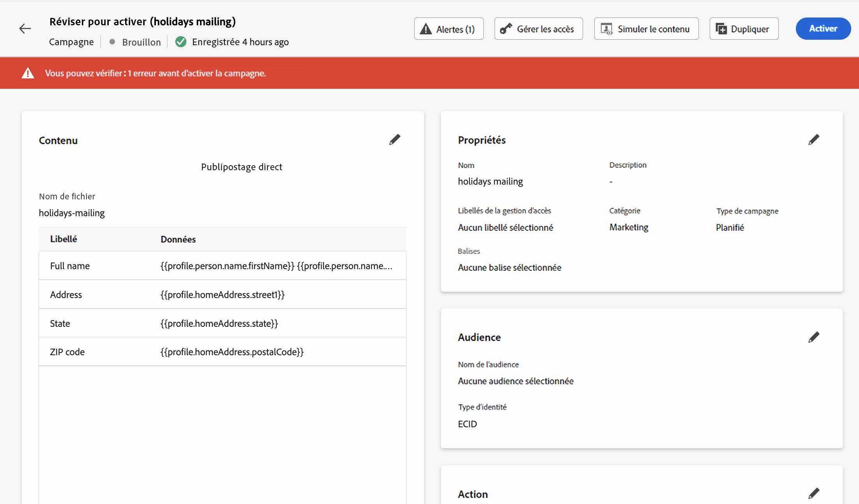Click Simuler le contenu button
The height and width of the screenshot is (504, 859).
(646, 29)
